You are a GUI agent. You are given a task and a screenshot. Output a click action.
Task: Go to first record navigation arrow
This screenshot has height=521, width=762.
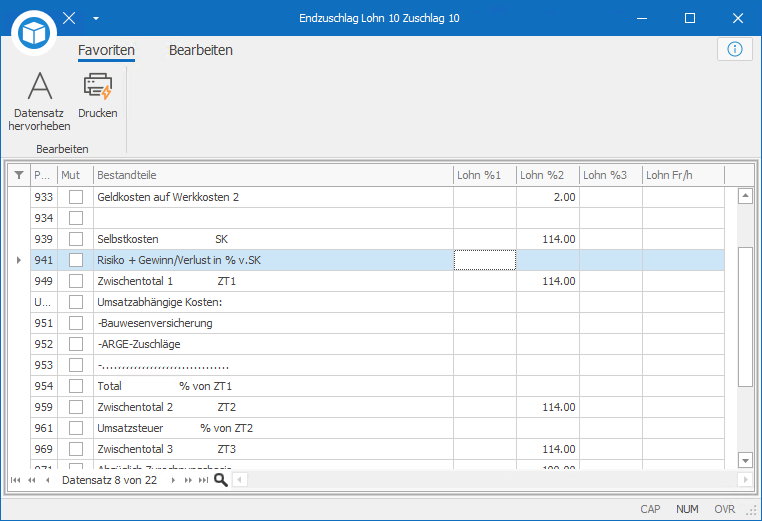tap(16, 480)
